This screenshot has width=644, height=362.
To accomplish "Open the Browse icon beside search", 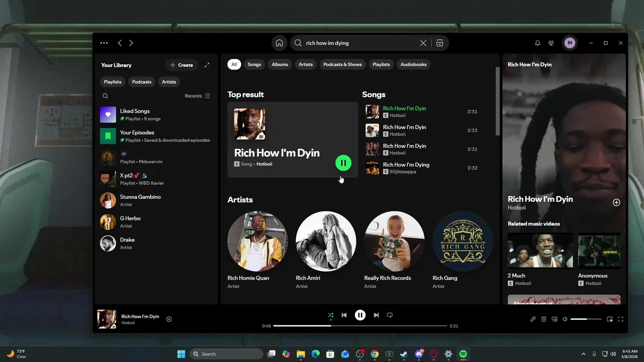I will click(x=440, y=43).
